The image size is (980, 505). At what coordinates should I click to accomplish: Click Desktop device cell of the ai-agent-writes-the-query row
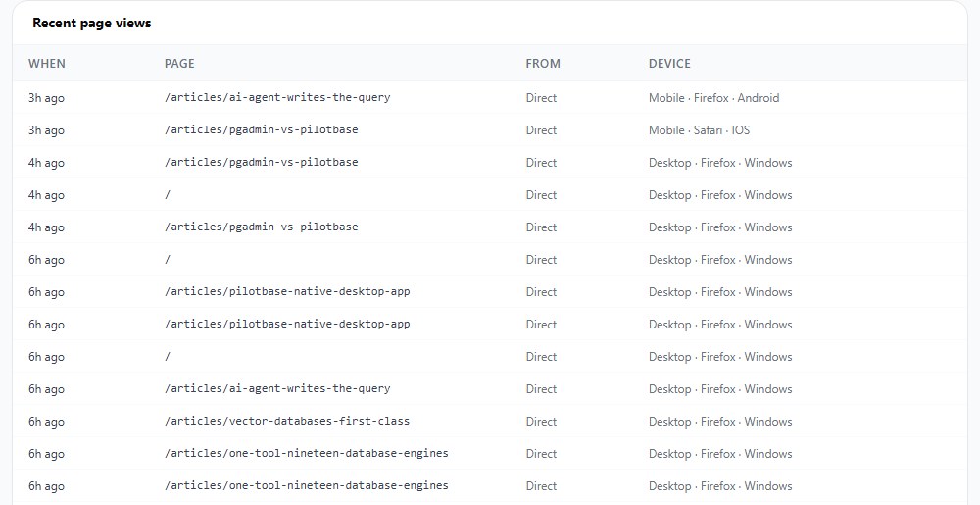[x=720, y=389]
